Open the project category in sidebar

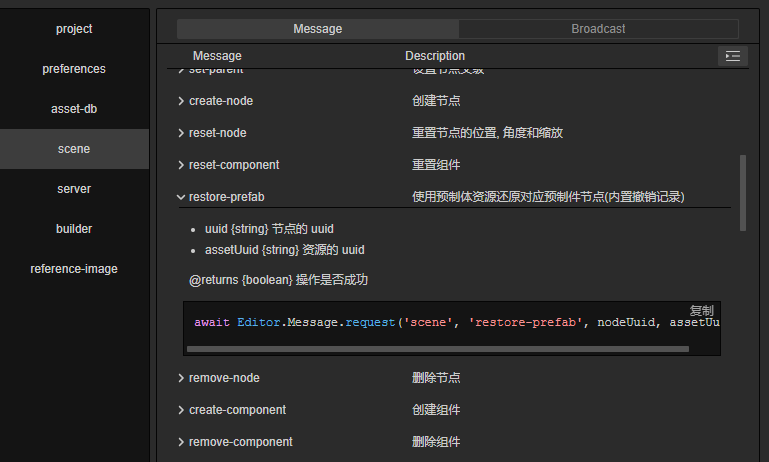[74, 29]
